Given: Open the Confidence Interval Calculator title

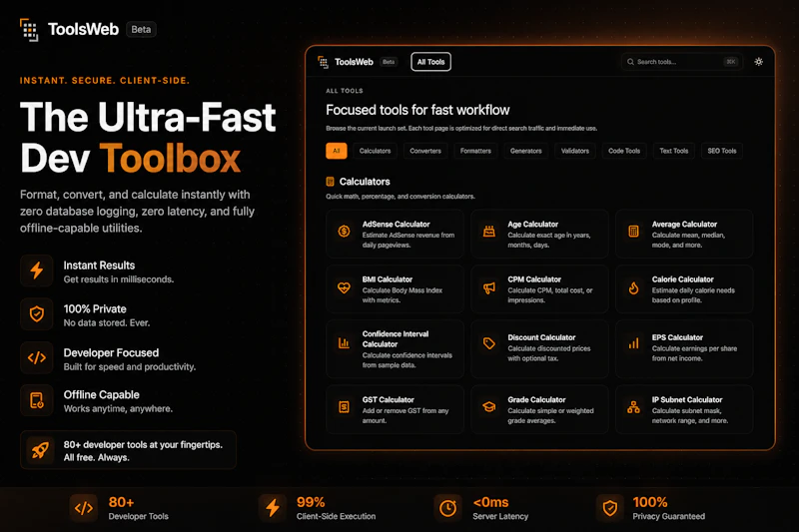Looking at the screenshot, I should point(396,339).
